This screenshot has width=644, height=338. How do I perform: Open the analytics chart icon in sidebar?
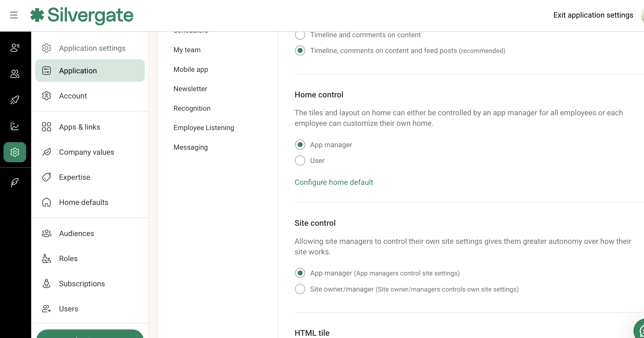click(15, 126)
